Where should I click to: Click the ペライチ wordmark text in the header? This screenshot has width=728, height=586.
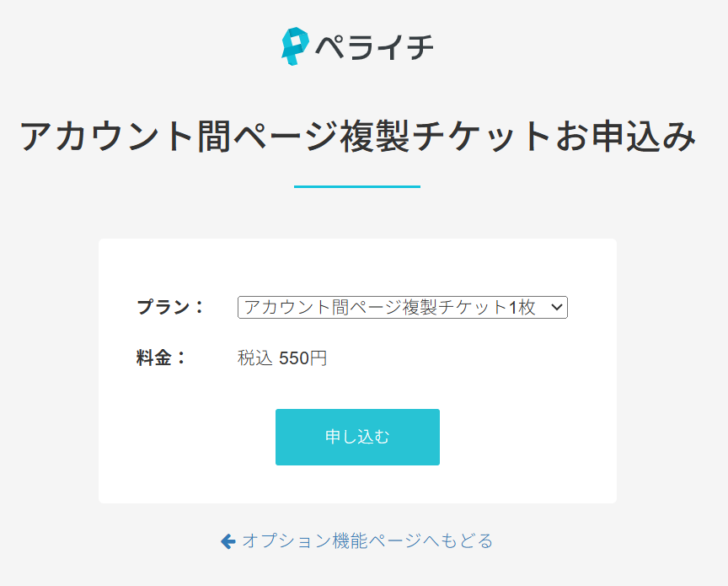(x=374, y=46)
